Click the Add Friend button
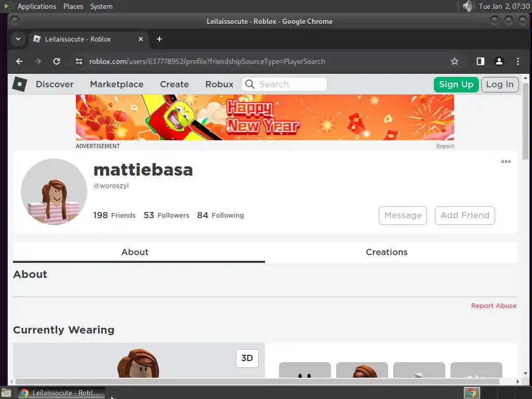Image resolution: width=532 pixels, height=399 pixels. coord(465,216)
